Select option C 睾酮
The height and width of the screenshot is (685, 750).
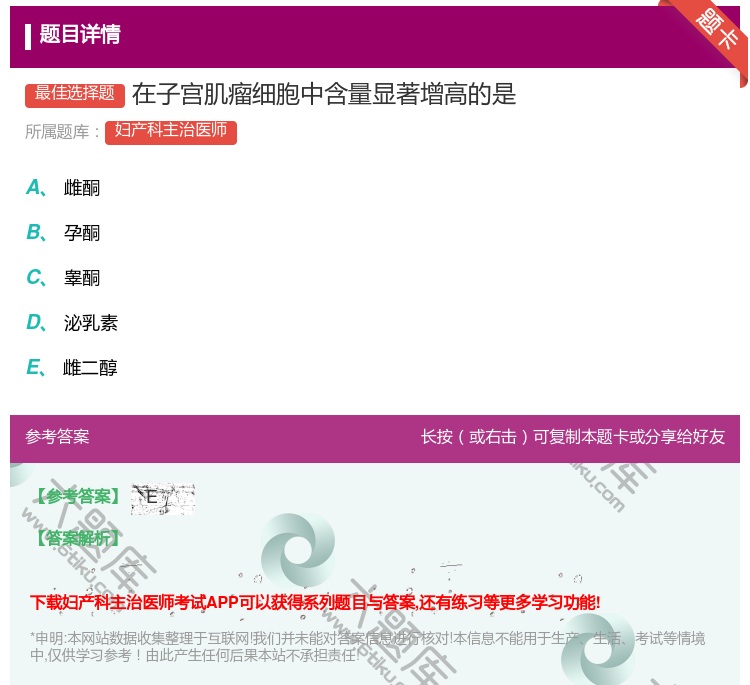pos(63,278)
